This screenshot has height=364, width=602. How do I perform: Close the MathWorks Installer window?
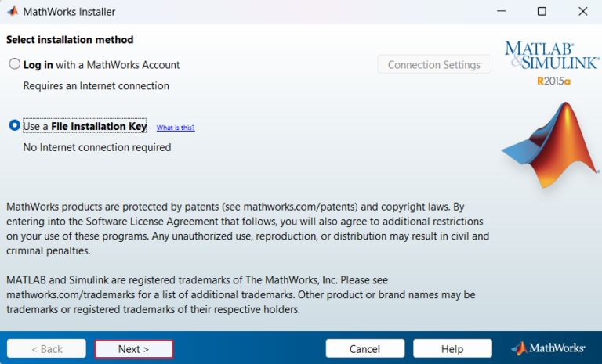pyautogui.click(x=582, y=12)
